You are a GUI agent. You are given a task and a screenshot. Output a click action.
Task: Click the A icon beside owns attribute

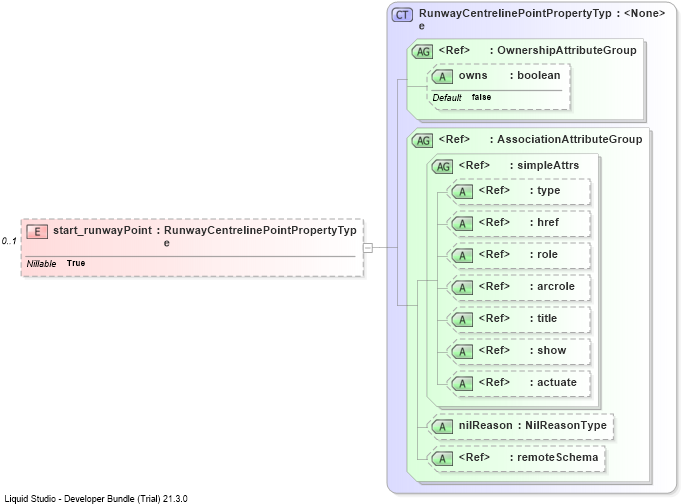click(x=442, y=77)
